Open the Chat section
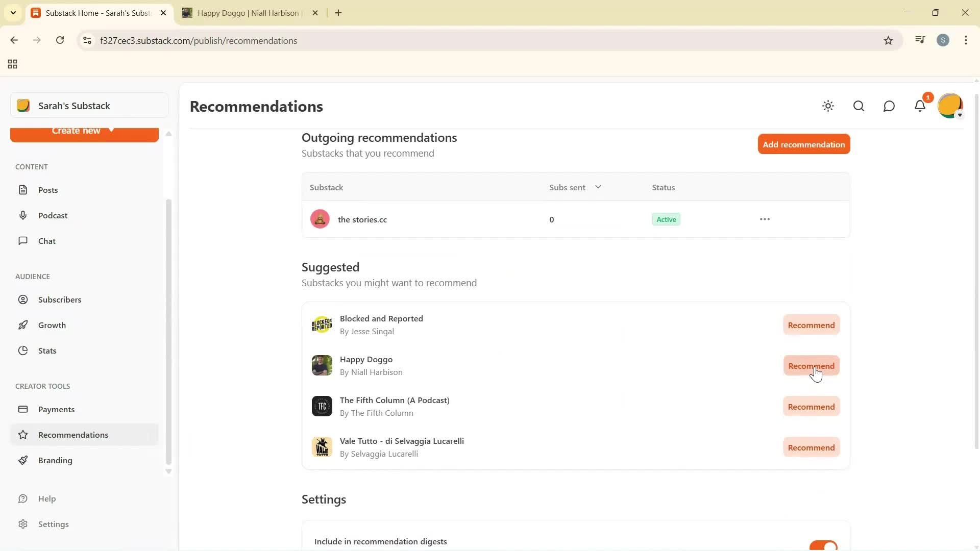Viewport: 980px width, 551px height. pos(46,241)
